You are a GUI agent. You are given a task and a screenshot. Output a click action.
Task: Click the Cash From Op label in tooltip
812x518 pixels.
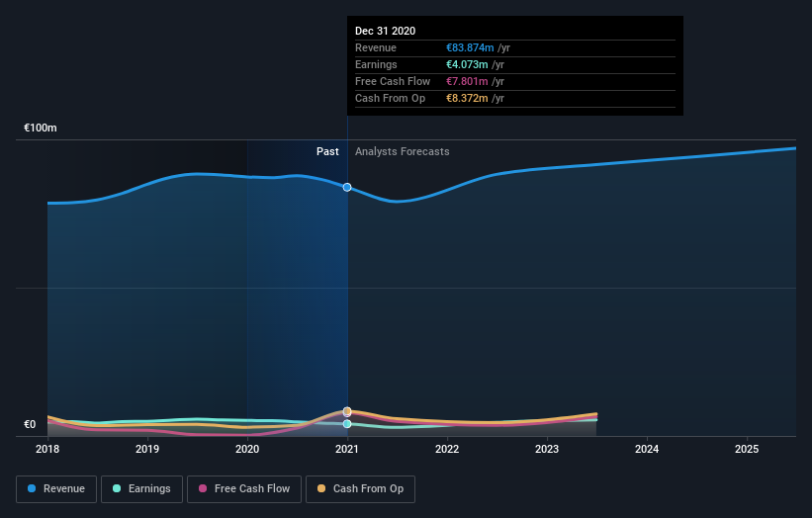click(x=390, y=98)
